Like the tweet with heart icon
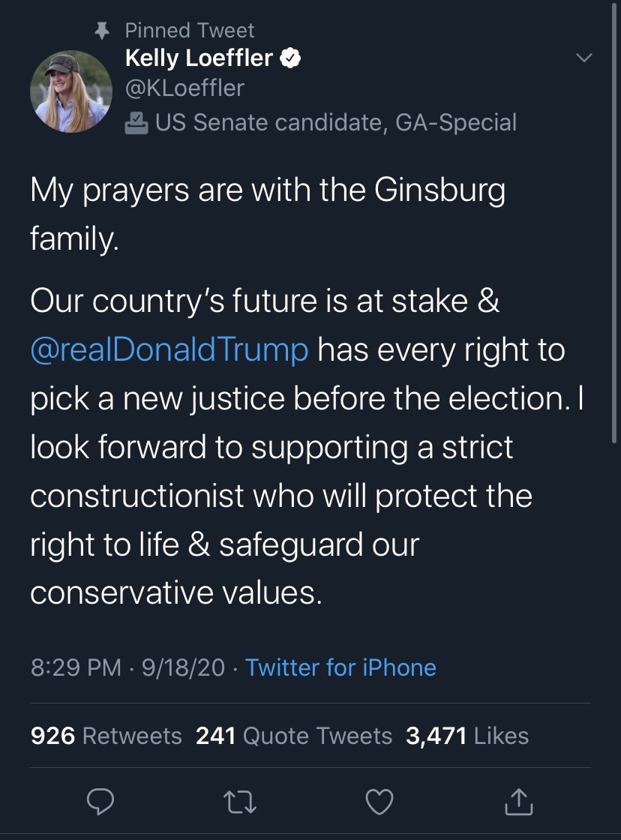Screen dimensions: 621x840 [379, 802]
